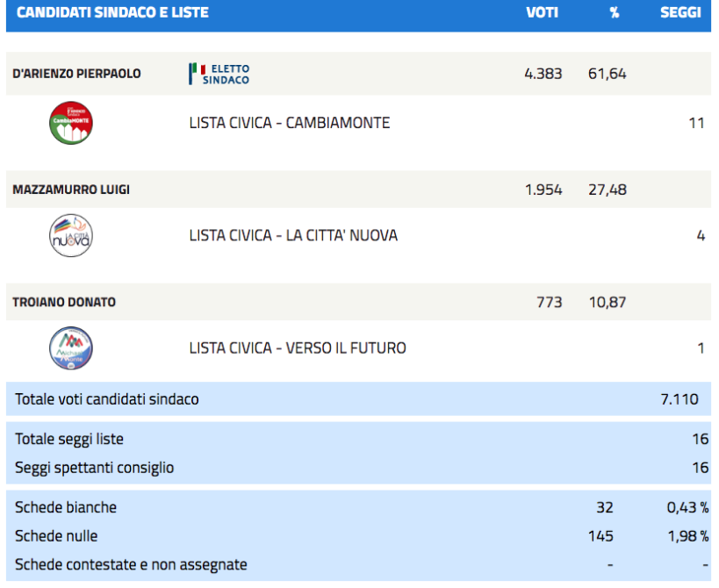Click the SEGGI column header
The image size is (719, 588).
click(x=680, y=12)
